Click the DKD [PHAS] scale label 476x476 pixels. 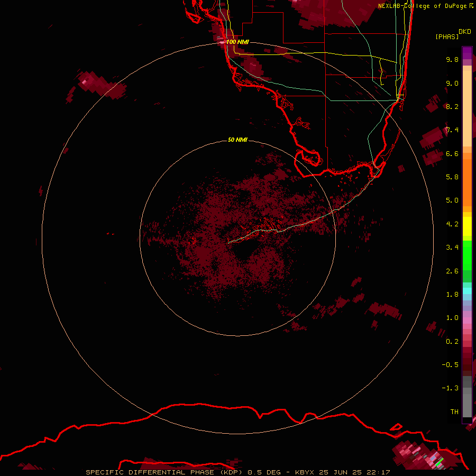click(453, 34)
